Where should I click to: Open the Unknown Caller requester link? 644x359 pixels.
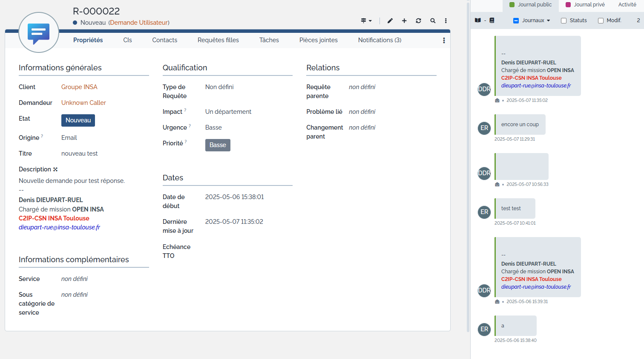pyautogui.click(x=83, y=103)
